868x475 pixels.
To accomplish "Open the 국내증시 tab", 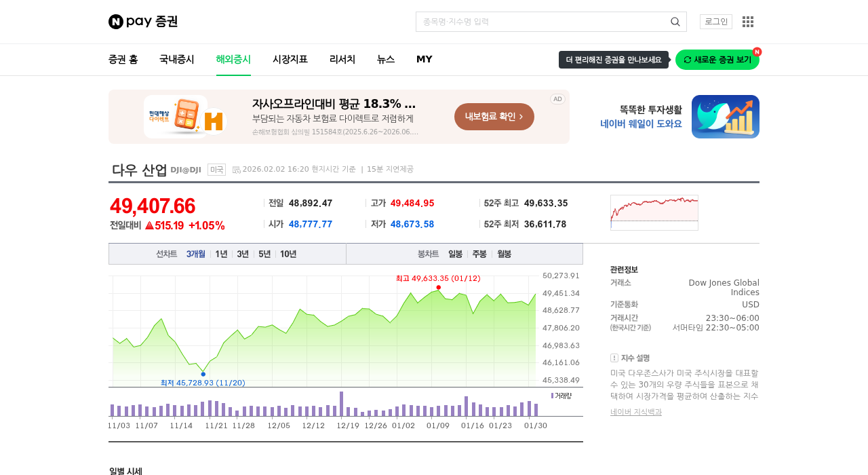I will pos(176,59).
